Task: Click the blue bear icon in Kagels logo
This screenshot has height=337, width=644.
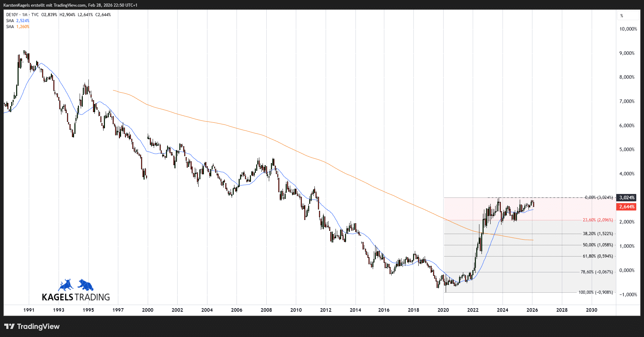Action: pyautogui.click(x=86, y=285)
